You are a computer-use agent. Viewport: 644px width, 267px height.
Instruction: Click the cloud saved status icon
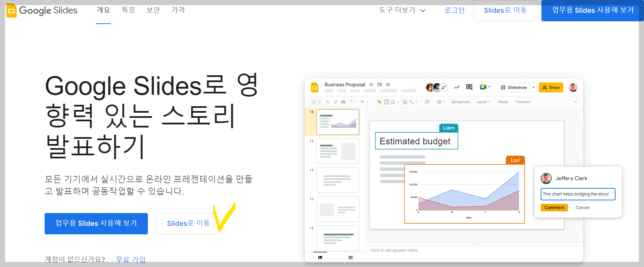(388, 85)
